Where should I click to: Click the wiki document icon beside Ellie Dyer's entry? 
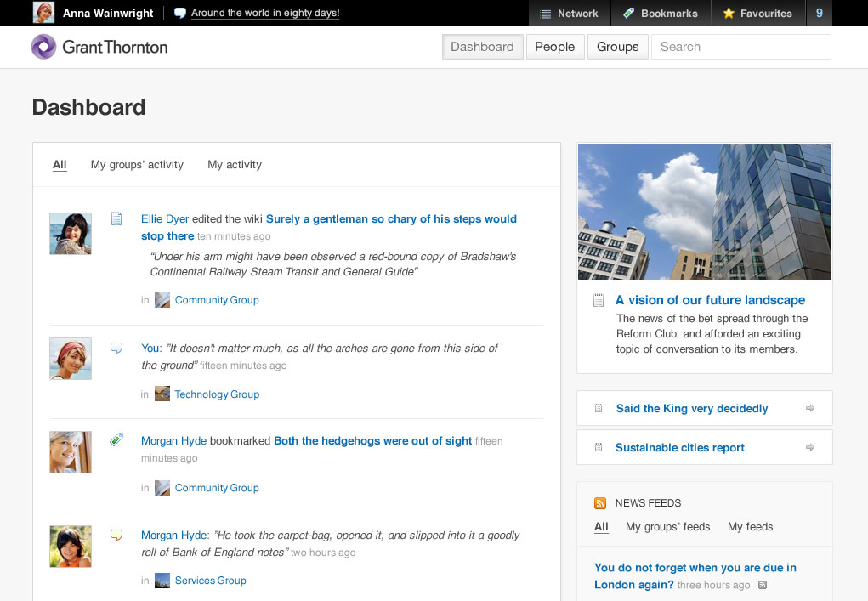[116, 218]
